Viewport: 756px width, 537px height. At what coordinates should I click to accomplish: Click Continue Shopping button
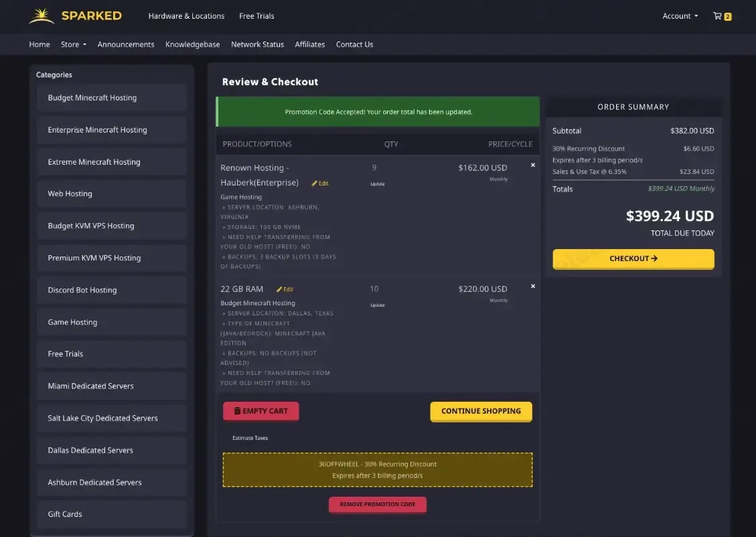(481, 411)
